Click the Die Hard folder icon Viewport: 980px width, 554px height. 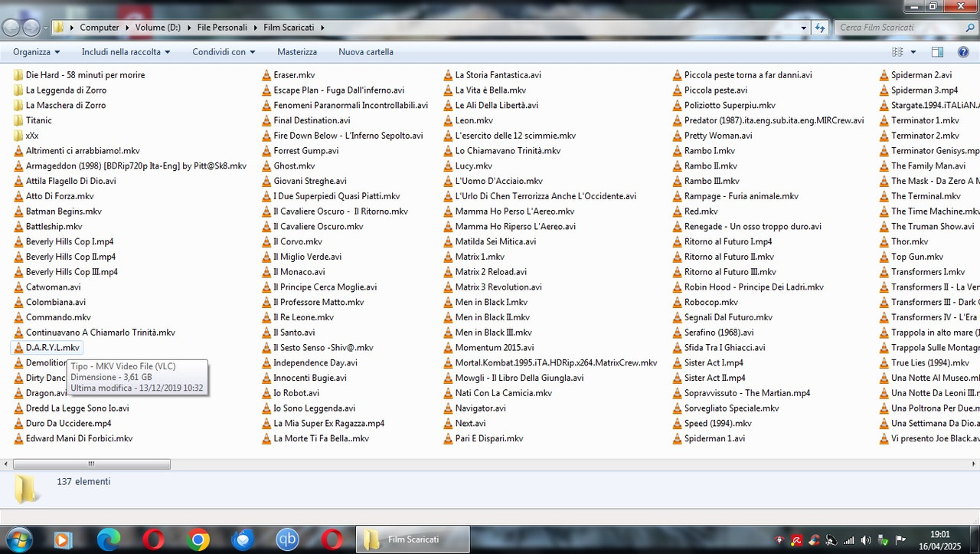coord(18,75)
